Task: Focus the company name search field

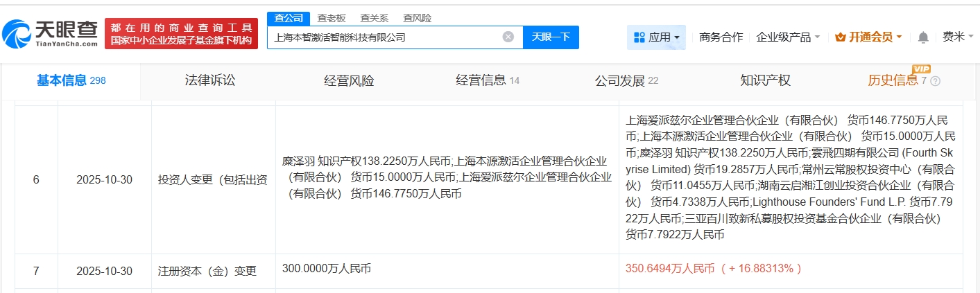Action: [395, 37]
